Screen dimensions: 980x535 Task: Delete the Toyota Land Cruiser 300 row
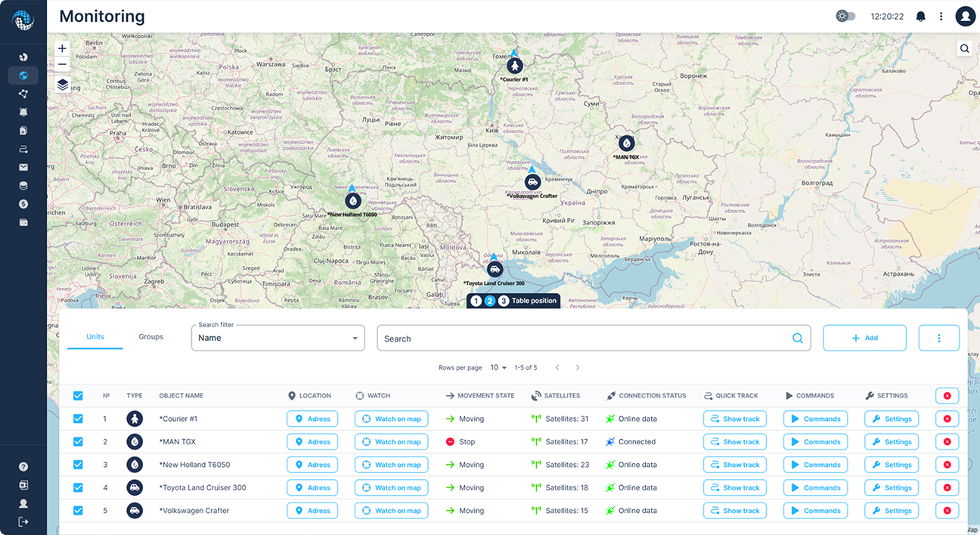pos(947,488)
